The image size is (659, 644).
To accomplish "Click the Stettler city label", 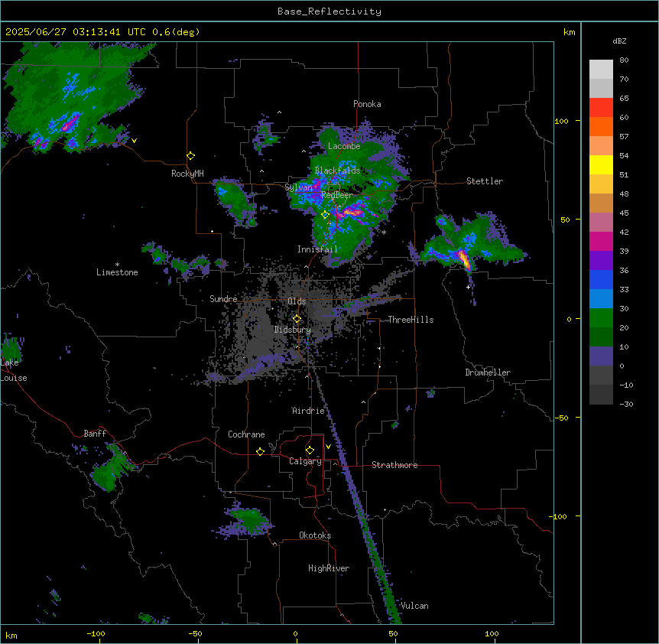I will pyautogui.click(x=484, y=181).
